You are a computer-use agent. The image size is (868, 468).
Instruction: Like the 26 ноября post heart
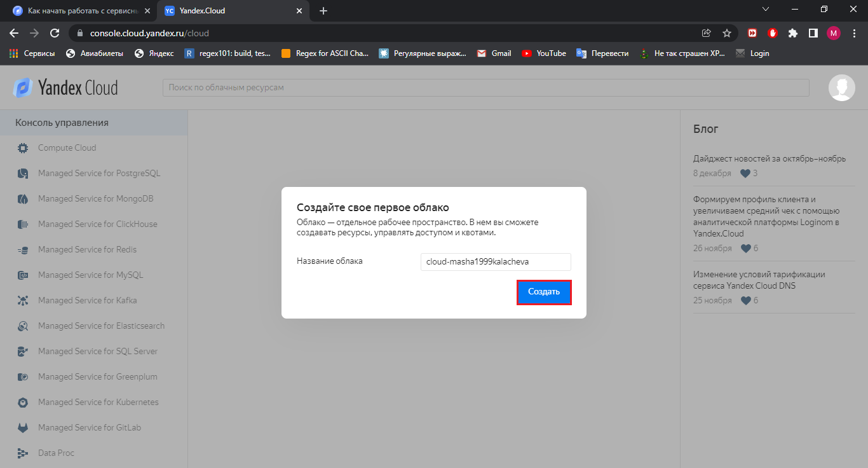(x=745, y=249)
